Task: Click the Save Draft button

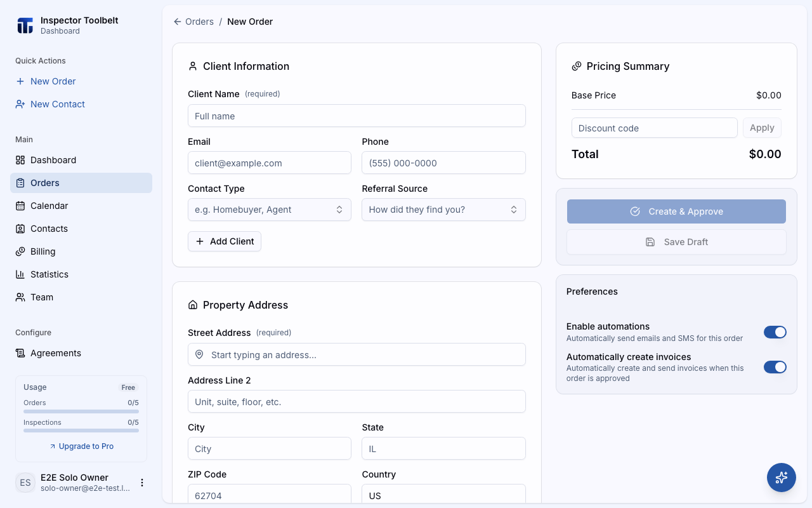Action: tap(676, 242)
